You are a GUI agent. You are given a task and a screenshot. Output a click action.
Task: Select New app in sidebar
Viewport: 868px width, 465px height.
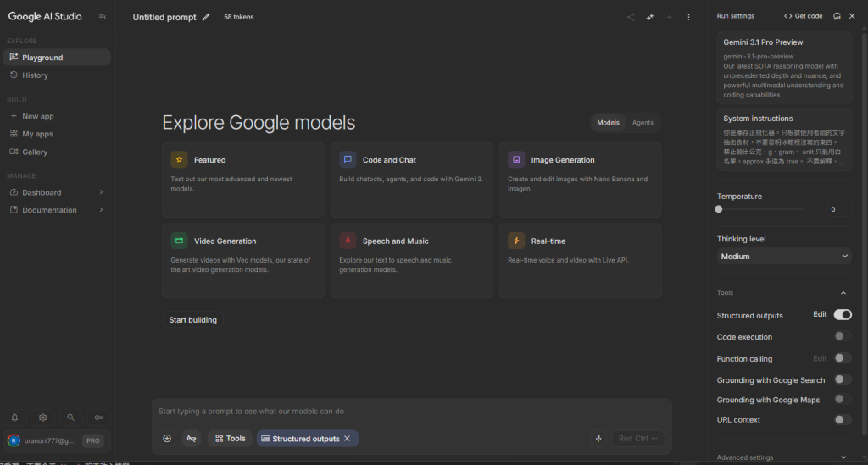[57, 116]
